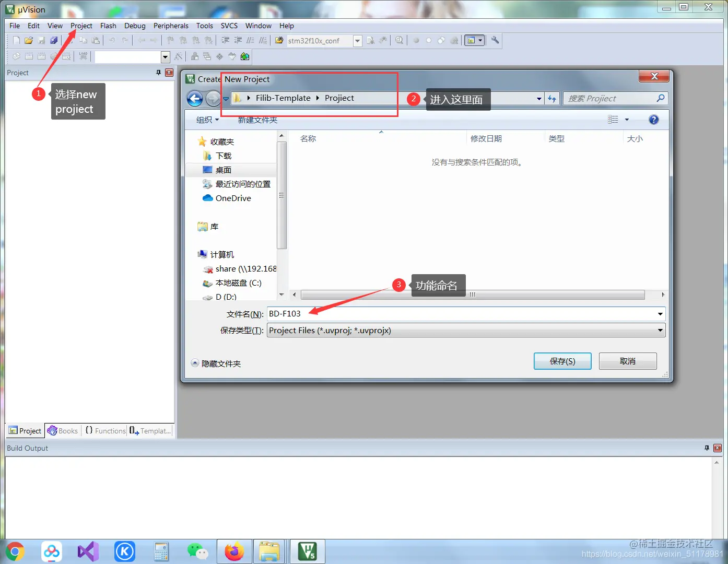Click the navigation pane vertical scrollbar thumb
Screen dimensions: 728x564
pyautogui.click(x=282, y=195)
